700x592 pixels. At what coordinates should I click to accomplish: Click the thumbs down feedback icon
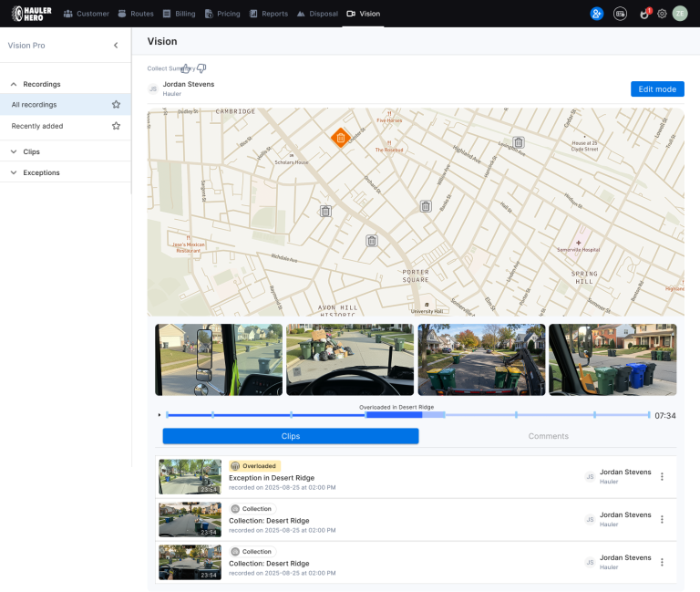tap(201, 68)
